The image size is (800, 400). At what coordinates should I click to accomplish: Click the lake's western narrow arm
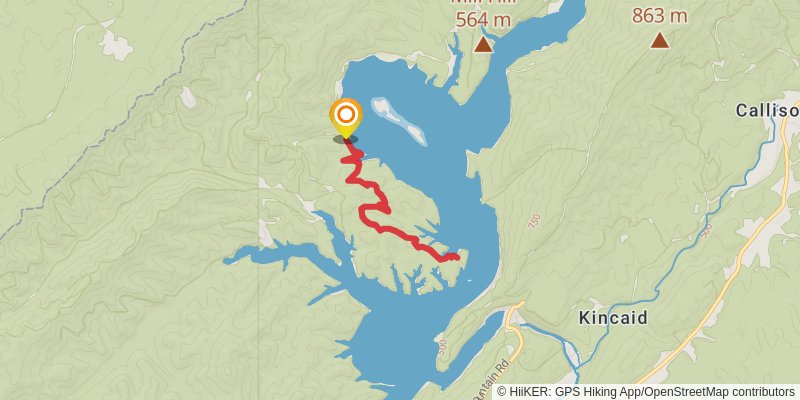coord(276,253)
